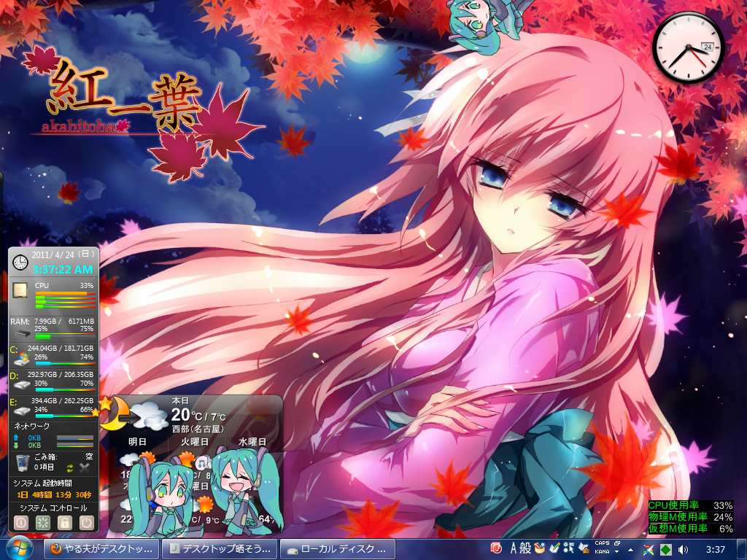Screen dimensions: 747x560
Task: Open the taskbar clock showing 3:37
Action: pyautogui.click(x=715, y=550)
